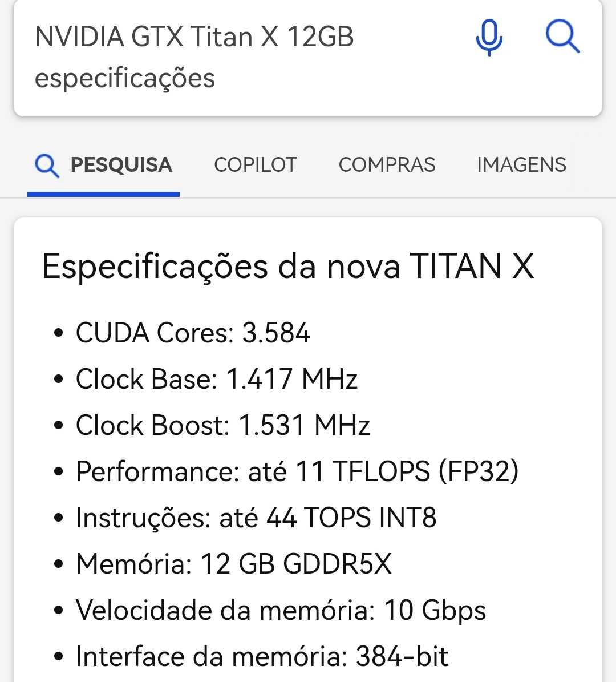This screenshot has height=682, width=616.
Task: Open the COMPRAS tab
Action: point(387,165)
